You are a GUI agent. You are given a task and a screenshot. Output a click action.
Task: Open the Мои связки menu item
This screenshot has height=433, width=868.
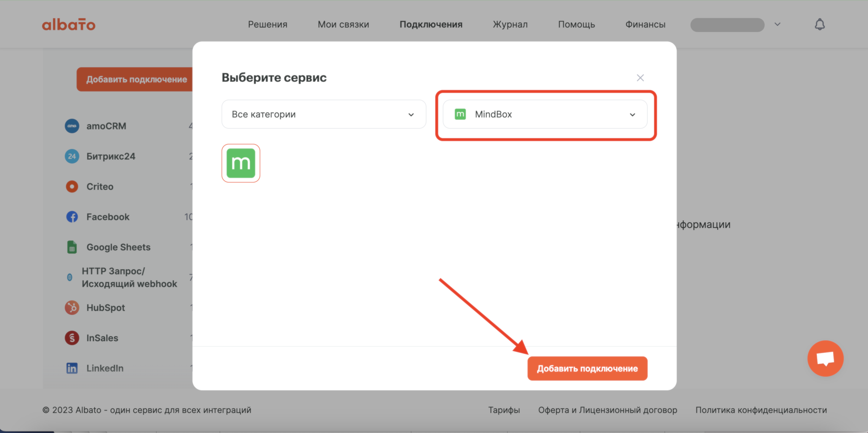pyautogui.click(x=344, y=25)
